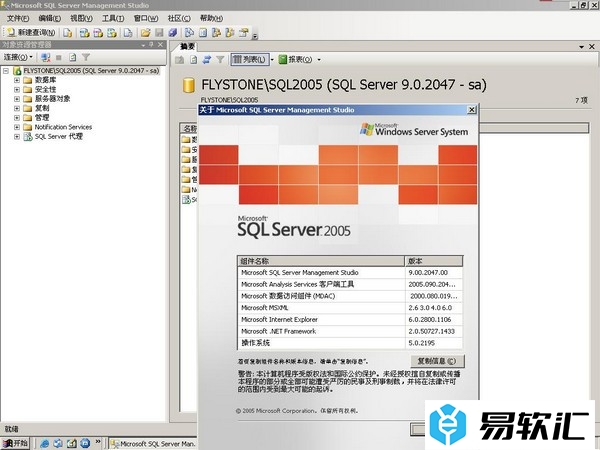This screenshot has width=600, height=450.
Task: Open the 编辑(E) menu
Action: [49, 18]
